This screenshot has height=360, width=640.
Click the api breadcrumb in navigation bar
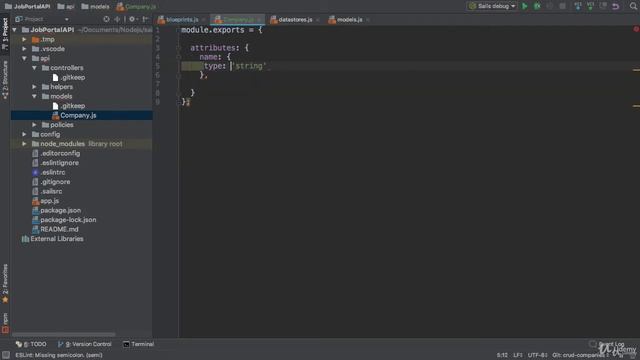[66, 7]
